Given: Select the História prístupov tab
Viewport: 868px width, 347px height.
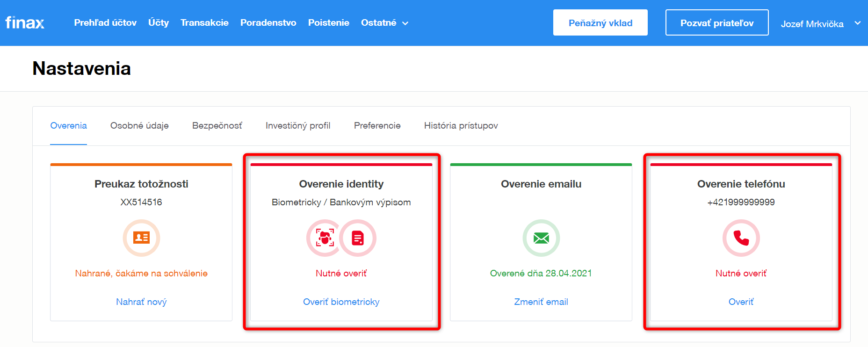Looking at the screenshot, I should [x=461, y=126].
